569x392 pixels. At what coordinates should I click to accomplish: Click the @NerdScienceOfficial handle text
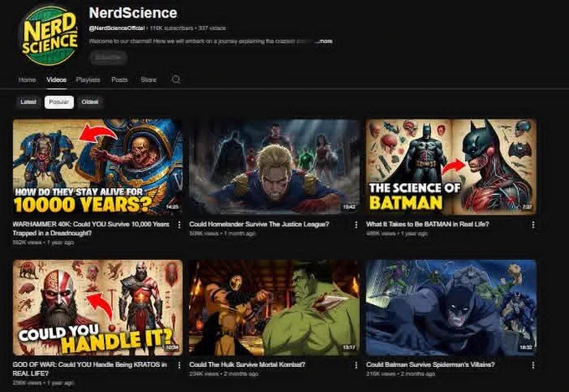pyautogui.click(x=117, y=28)
